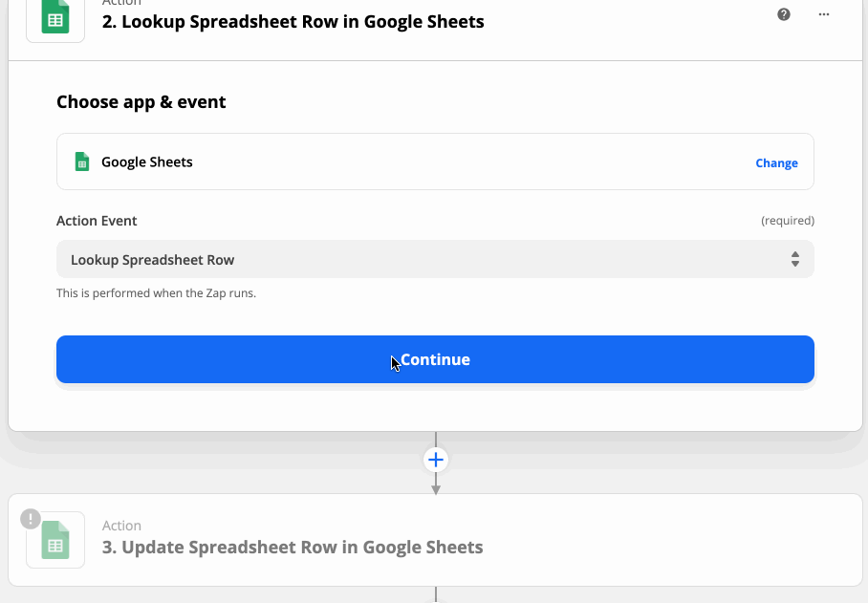
Task: Click the (required) label
Action: [788, 221]
